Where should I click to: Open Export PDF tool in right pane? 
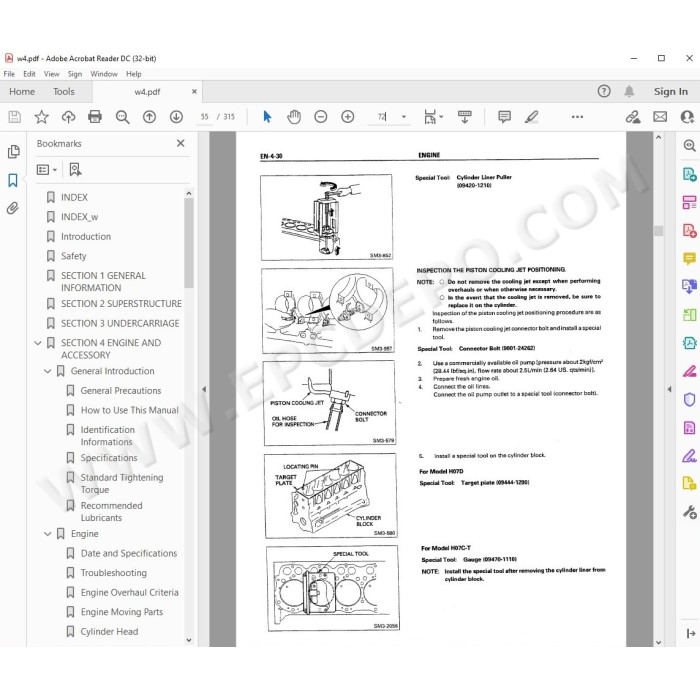click(x=689, y=174)
